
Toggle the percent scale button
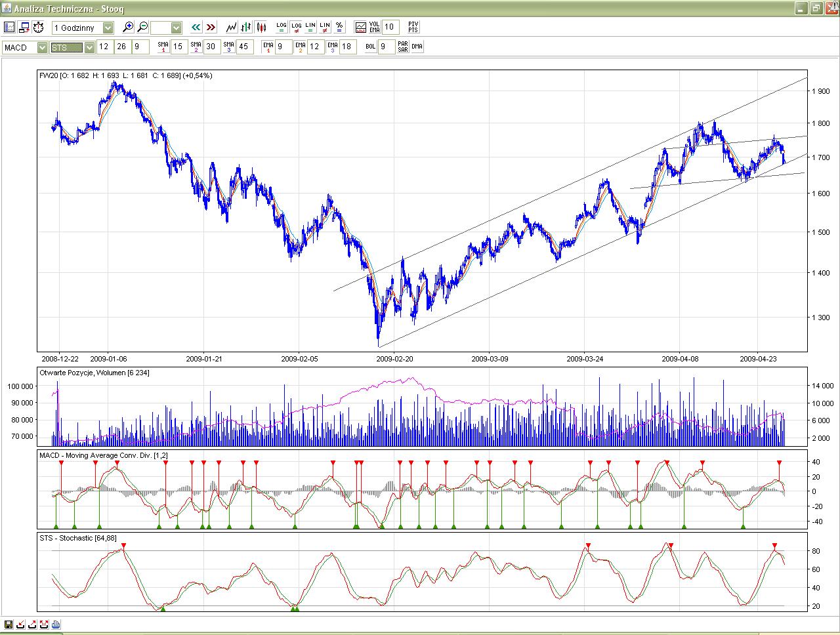point(339,28)
